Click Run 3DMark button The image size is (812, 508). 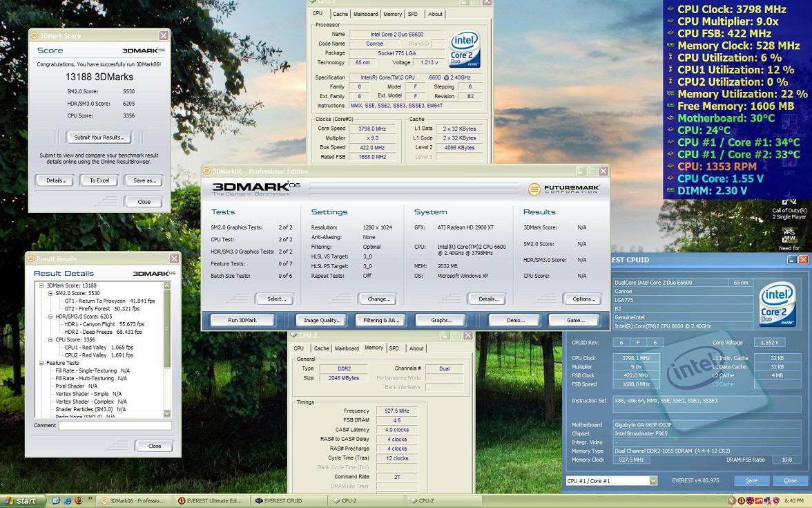[x=242, y=321]
